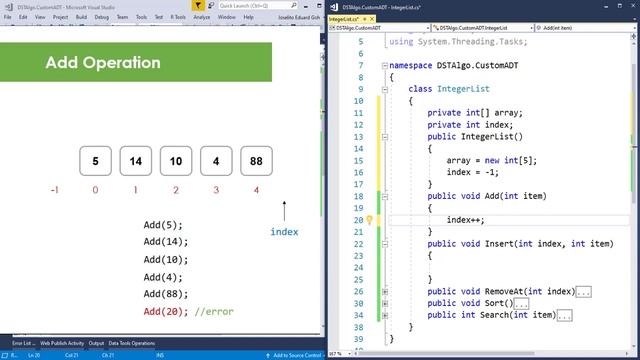
Task: Click the IntegerList class name on line 9
Action: 463,89
